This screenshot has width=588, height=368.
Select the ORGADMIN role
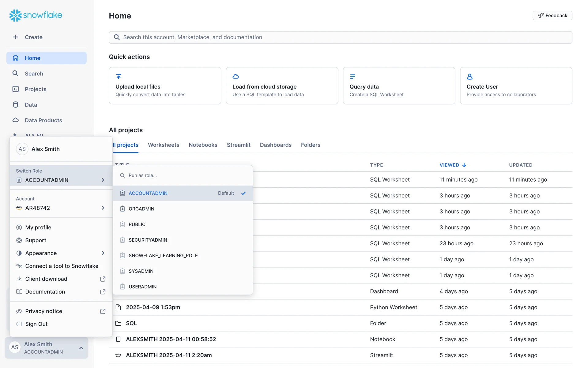point(141,209)
